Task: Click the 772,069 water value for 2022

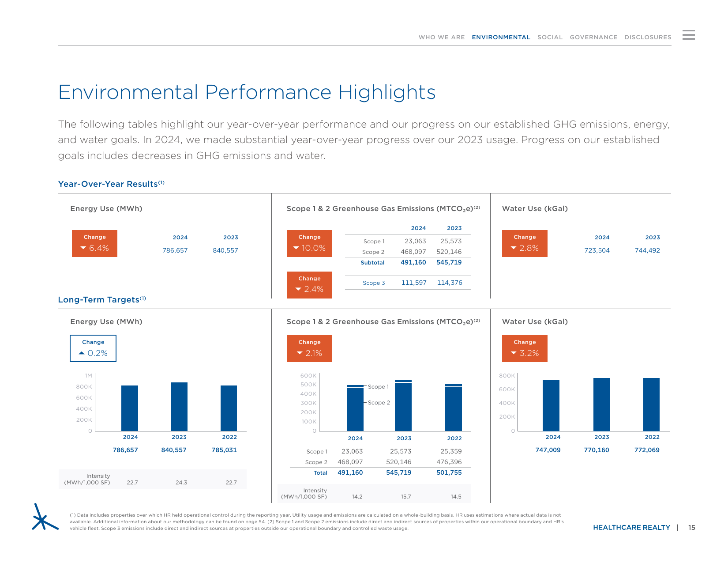Action: pyautogui.click(x=647, y=450)
